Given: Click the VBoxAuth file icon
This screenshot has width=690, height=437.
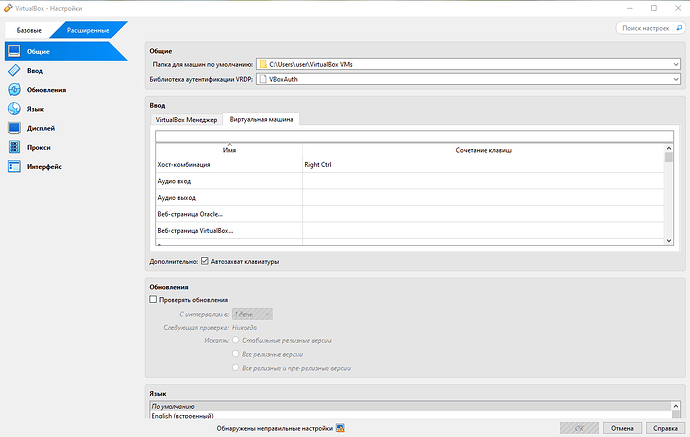Looking at the screenshot, I should tap(263, 79).
